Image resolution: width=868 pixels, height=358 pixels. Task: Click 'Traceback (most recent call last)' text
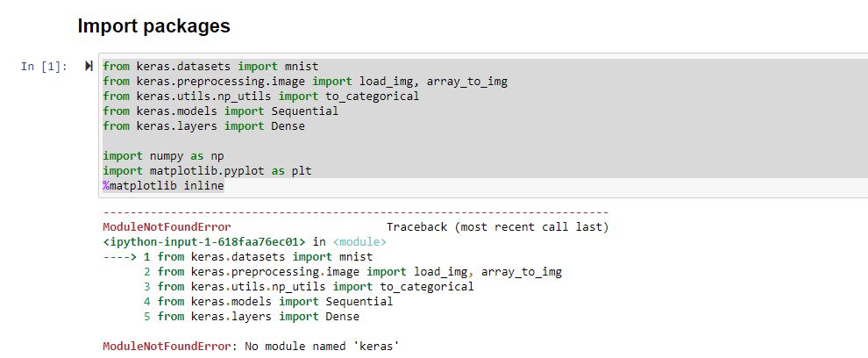point(497,227)
